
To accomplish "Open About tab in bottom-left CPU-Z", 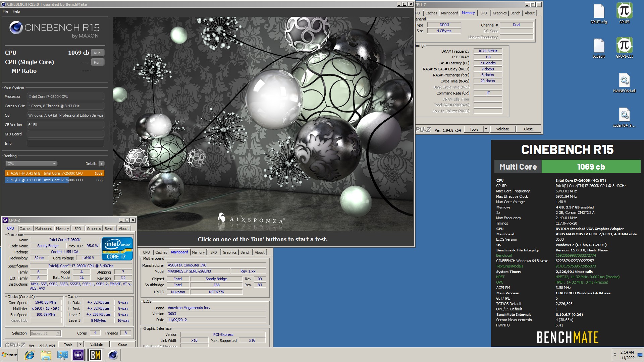I will pos(124,229).
